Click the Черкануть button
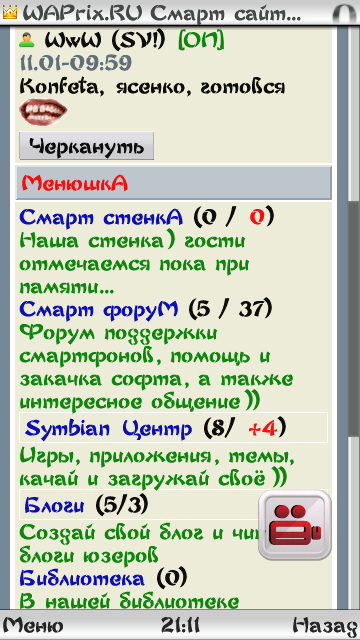 point(87,146)
